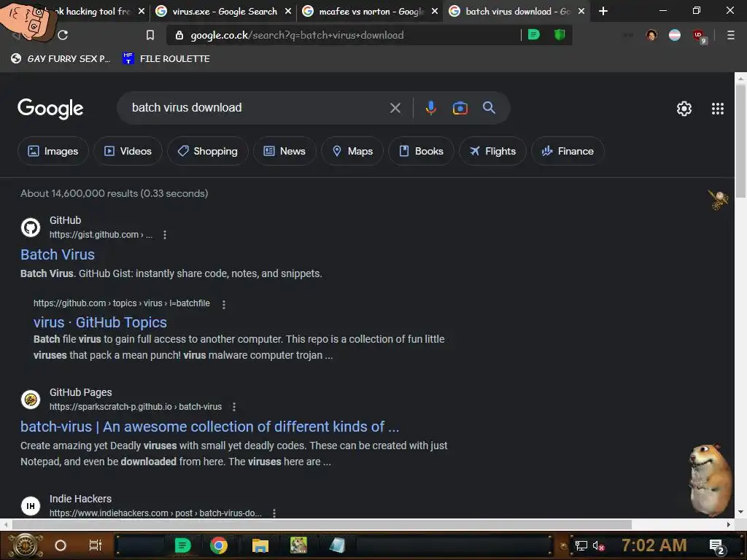Open the Google apps grid
Image resolution: width=747 pixels, height=560 pixels.
718,109
